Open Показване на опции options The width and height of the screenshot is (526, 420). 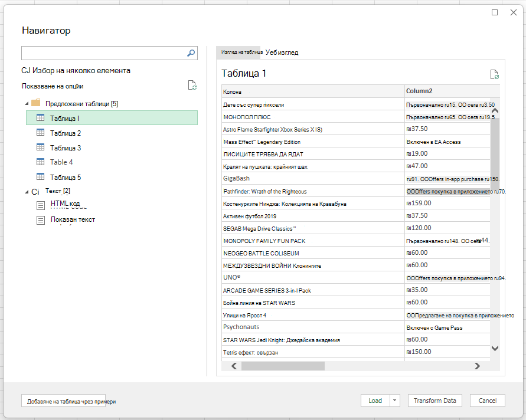tap(53, 86)
